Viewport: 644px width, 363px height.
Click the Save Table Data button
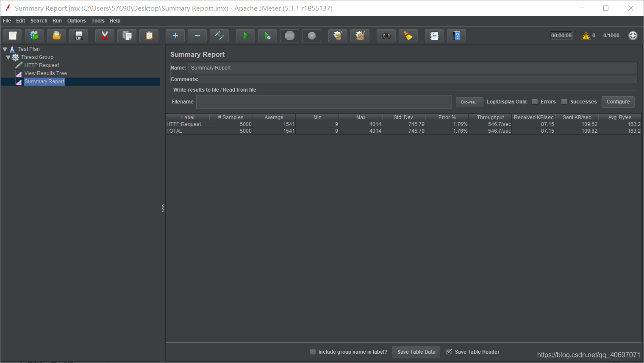tap(416, 352)
